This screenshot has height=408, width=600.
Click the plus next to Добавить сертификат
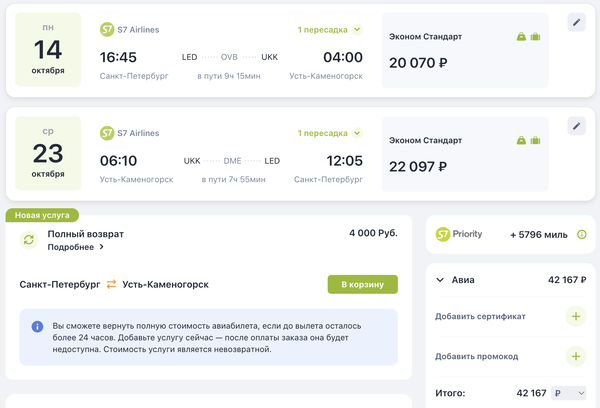576,317
